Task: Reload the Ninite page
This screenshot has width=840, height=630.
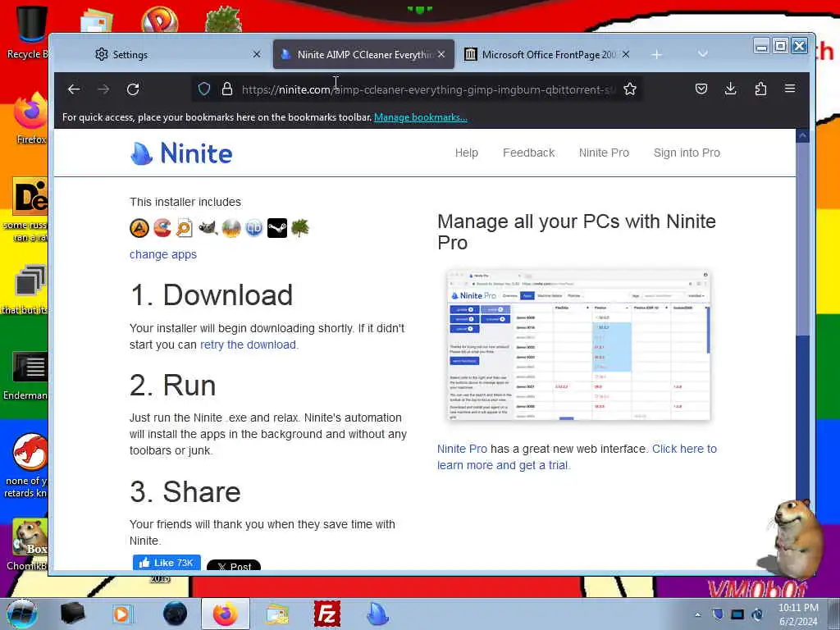Action: [133, 89]
